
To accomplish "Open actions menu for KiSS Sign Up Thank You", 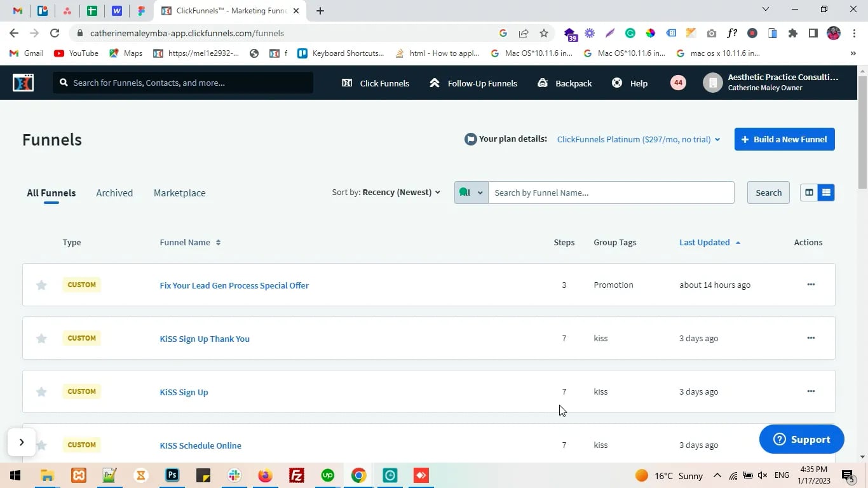I will tap(811, 338).
